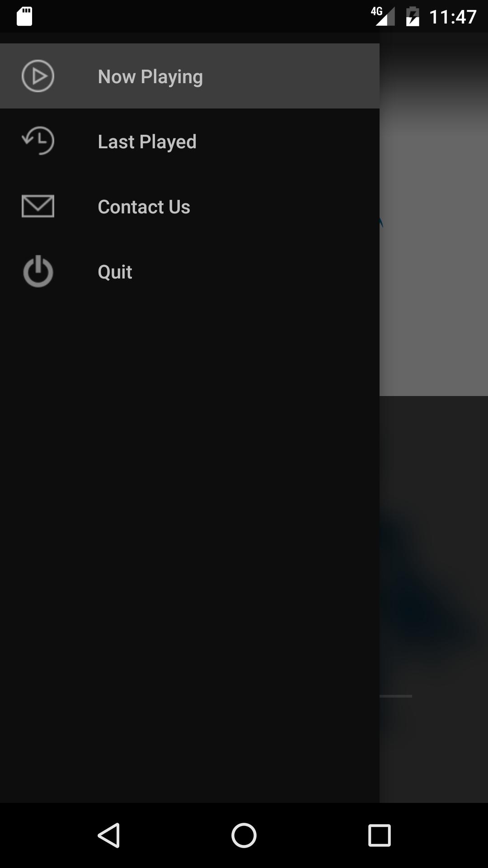Tap the 4G signal indicator
The image size is (488, 868).
382,16
